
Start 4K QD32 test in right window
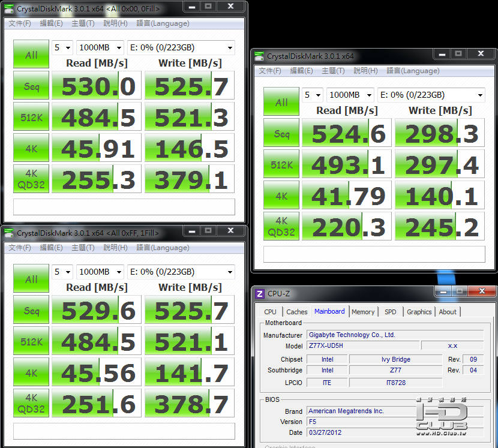point(281,225)
